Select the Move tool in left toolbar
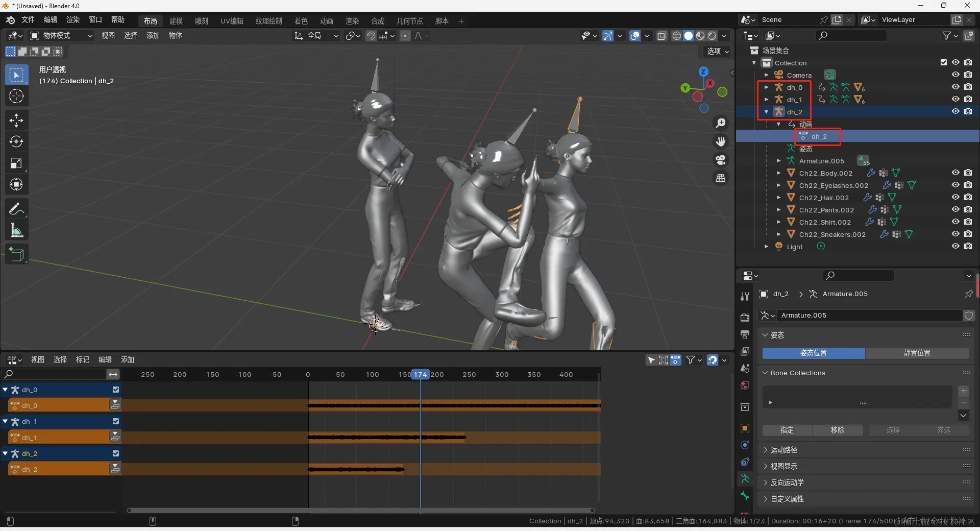Viewport: 980px width, 531px height. tap(16, 120)
